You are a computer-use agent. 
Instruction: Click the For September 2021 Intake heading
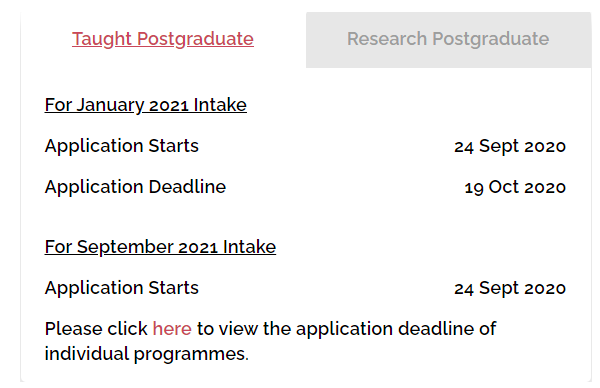click(x=160, y=247)
